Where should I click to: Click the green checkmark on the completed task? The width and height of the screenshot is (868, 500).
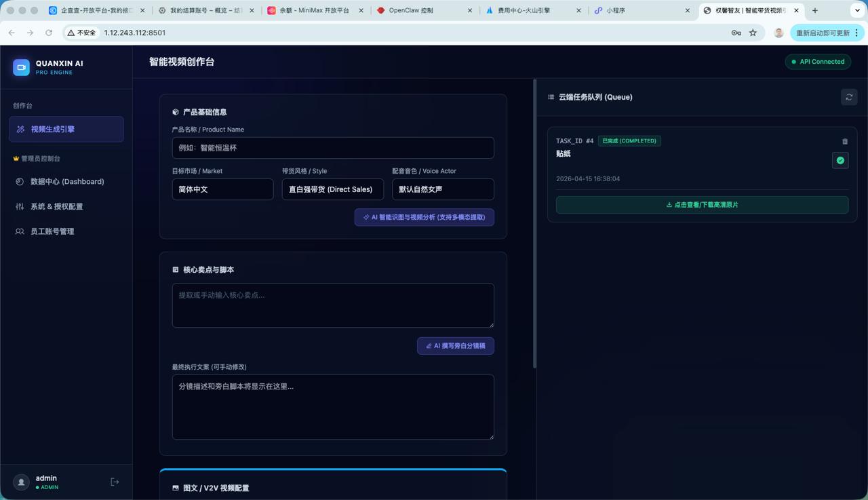pyautogui.click(x=840, y=160)
